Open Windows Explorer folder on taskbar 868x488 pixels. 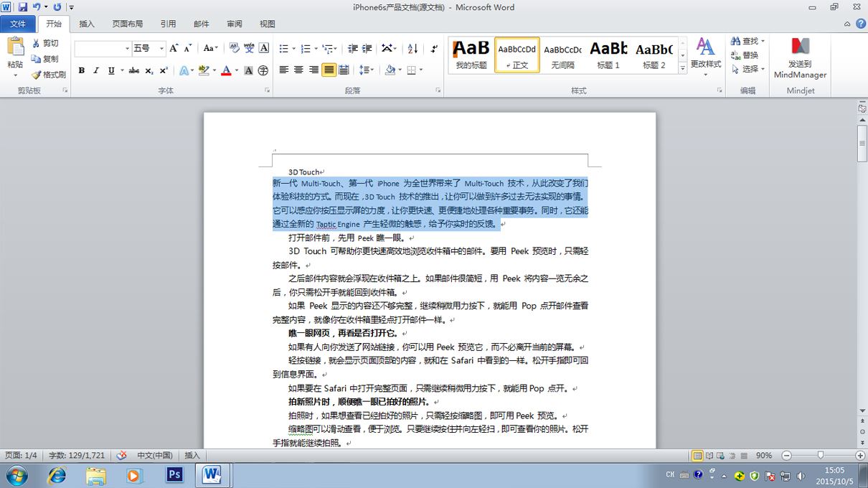click(95, 475)
